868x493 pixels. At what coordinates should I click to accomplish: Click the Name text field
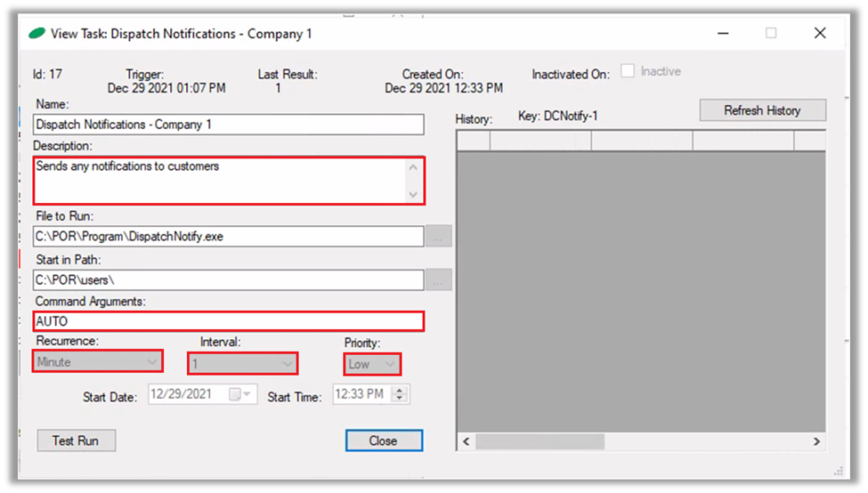[x=229, y=125]
